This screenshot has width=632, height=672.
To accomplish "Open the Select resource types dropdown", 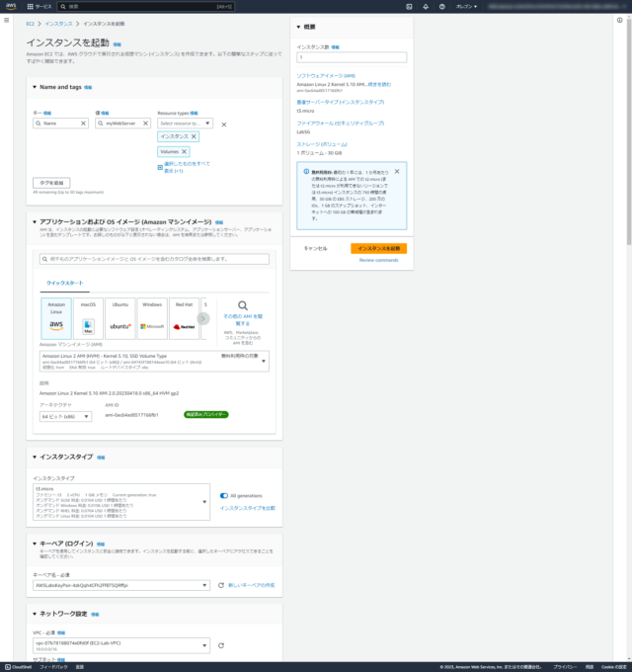I will click(185, 124).
